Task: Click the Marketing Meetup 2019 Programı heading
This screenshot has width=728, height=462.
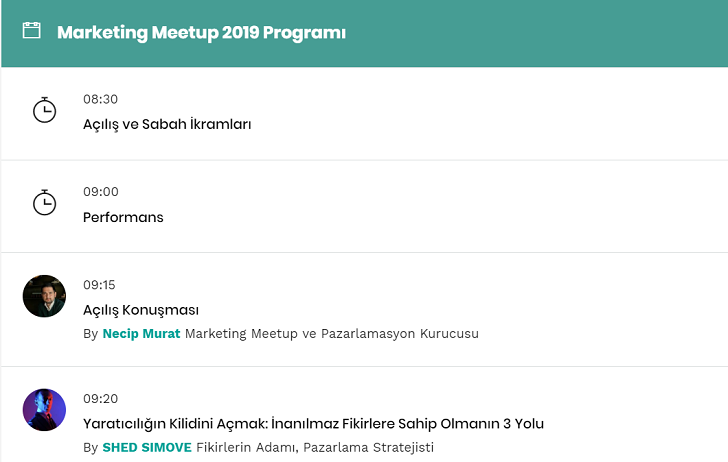Action: pyautogui.click(x=201, y=32)
